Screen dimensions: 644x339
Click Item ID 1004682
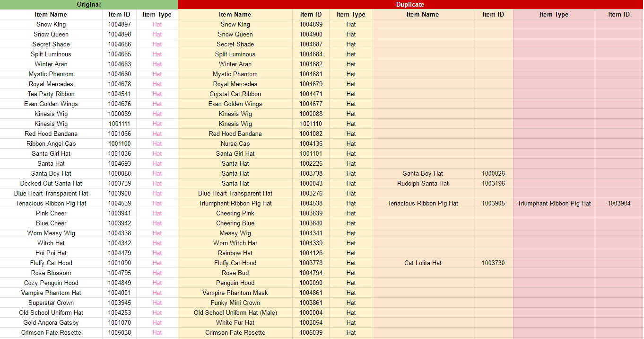click(311, 64)
